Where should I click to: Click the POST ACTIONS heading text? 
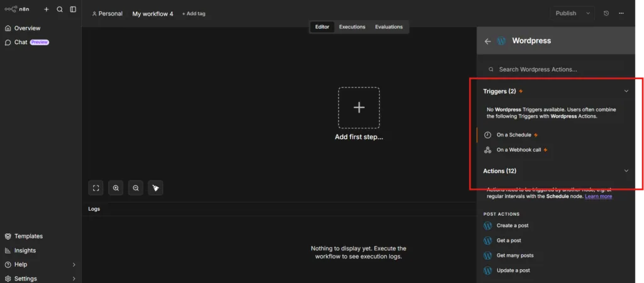coord(501,214)
